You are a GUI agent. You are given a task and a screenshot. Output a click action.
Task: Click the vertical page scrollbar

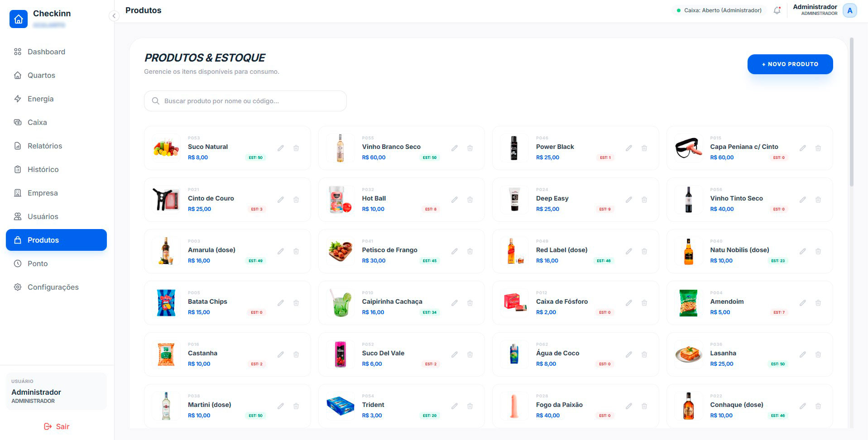(x=852, y=112)
